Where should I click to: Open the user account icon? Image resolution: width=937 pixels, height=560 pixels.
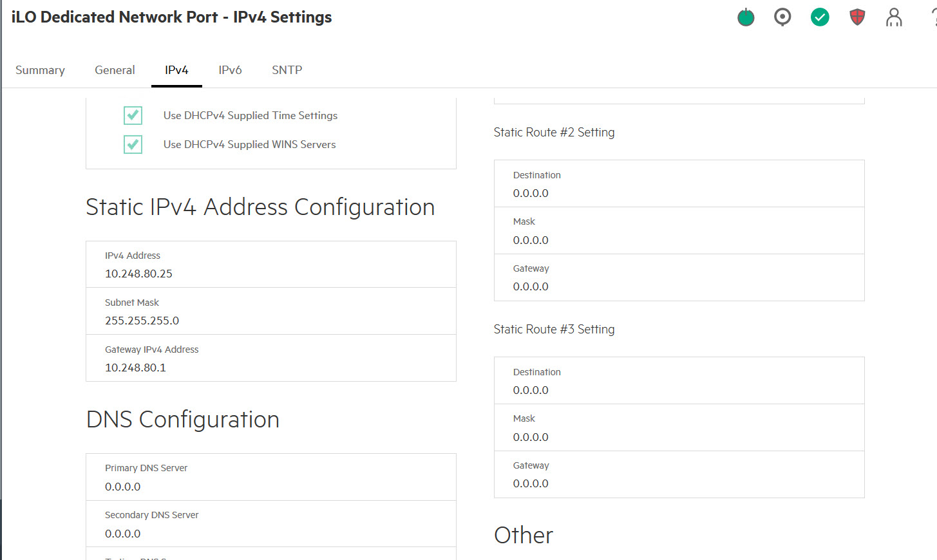894,17
